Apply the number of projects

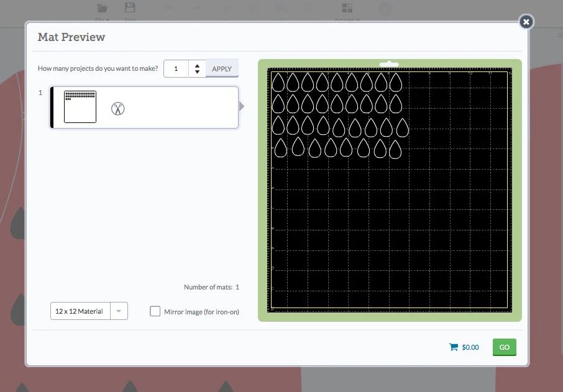tap(222, 68)
